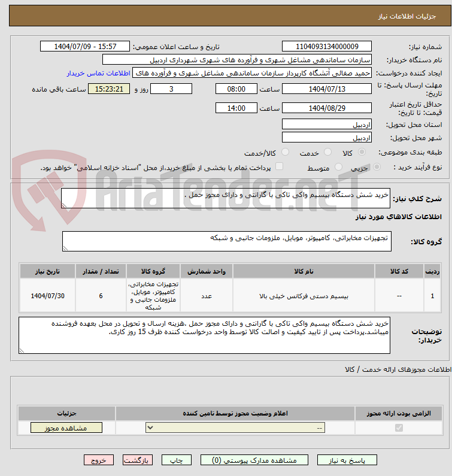
Task: Click the استان محل تحویل field
Action: pyautogui.click(x=327, y=124)
